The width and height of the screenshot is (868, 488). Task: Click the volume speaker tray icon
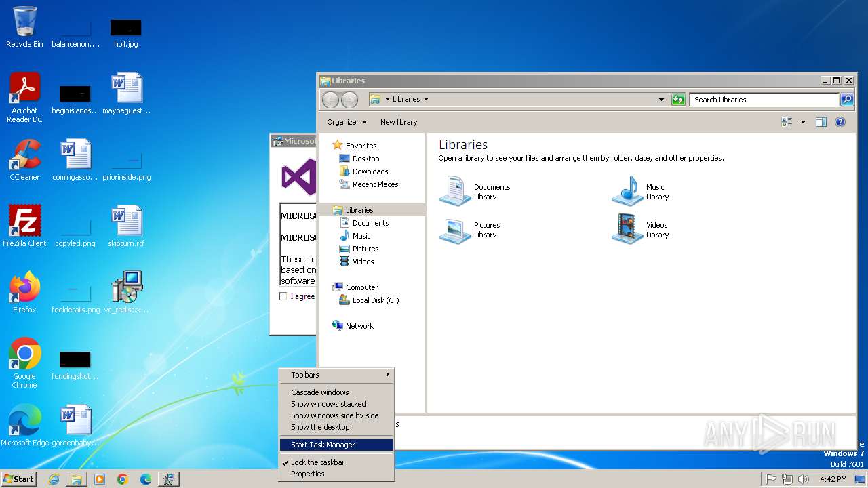(x=804, y=479)
